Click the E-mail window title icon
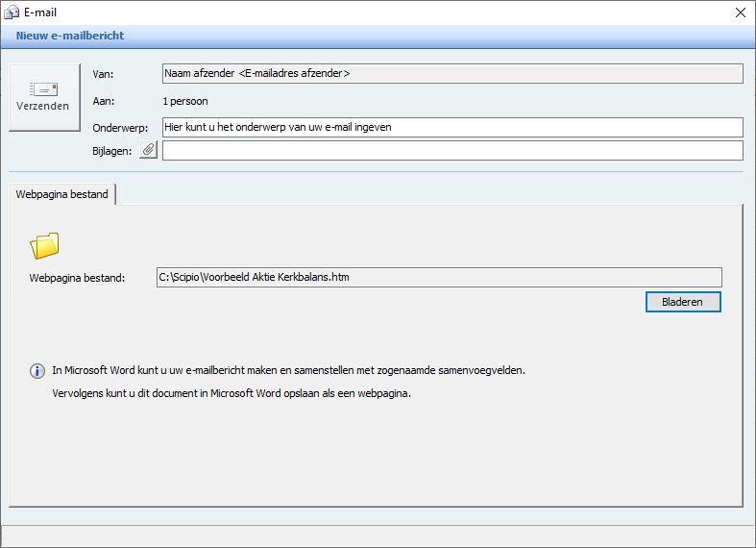The width and height of the screenshot is (756, 548). pyautogui.click(x=12, y=12)
